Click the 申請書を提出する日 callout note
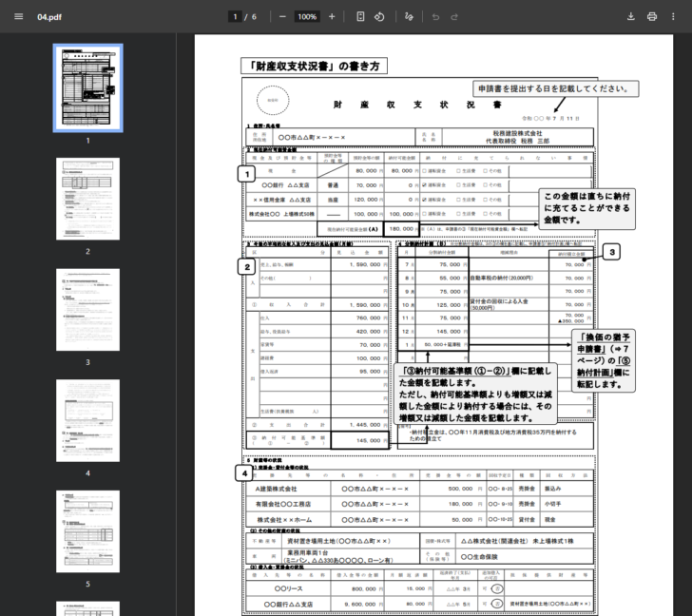The height and width of the screenshot is (616, 692). pos(556,88)
